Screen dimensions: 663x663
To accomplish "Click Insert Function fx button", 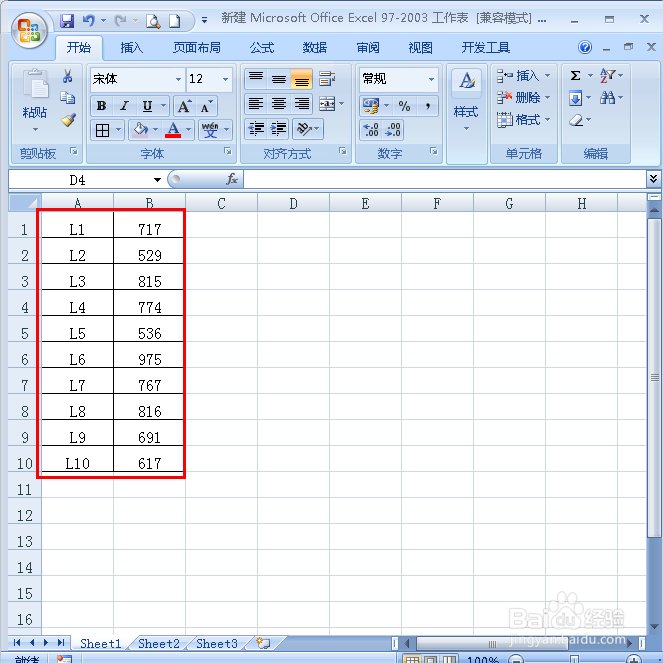I will click(232, 179).
